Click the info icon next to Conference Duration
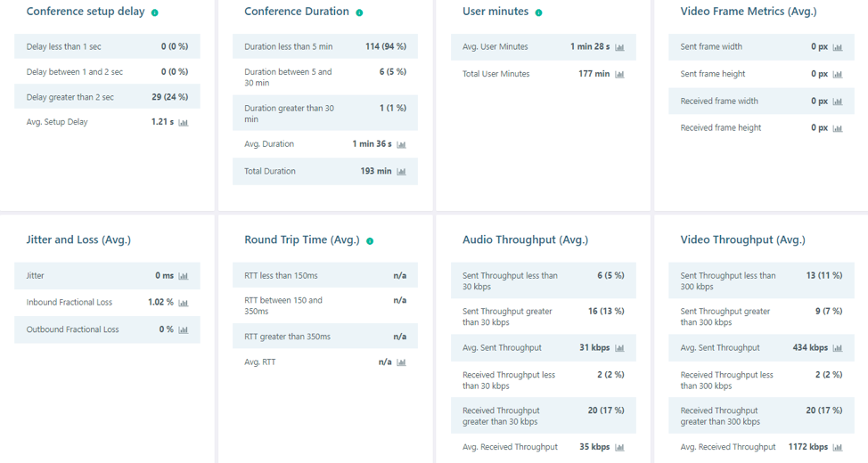The image size is (868, 463). click(359, 12)
